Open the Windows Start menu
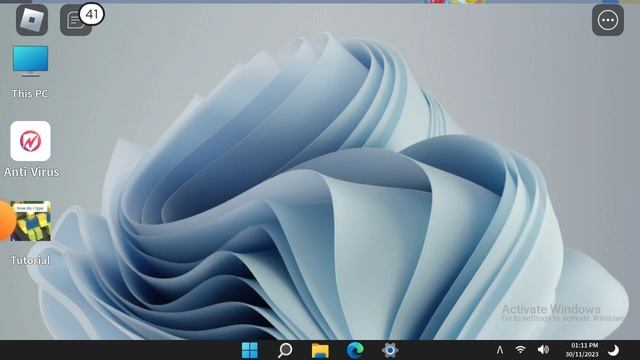 [250, 350]
